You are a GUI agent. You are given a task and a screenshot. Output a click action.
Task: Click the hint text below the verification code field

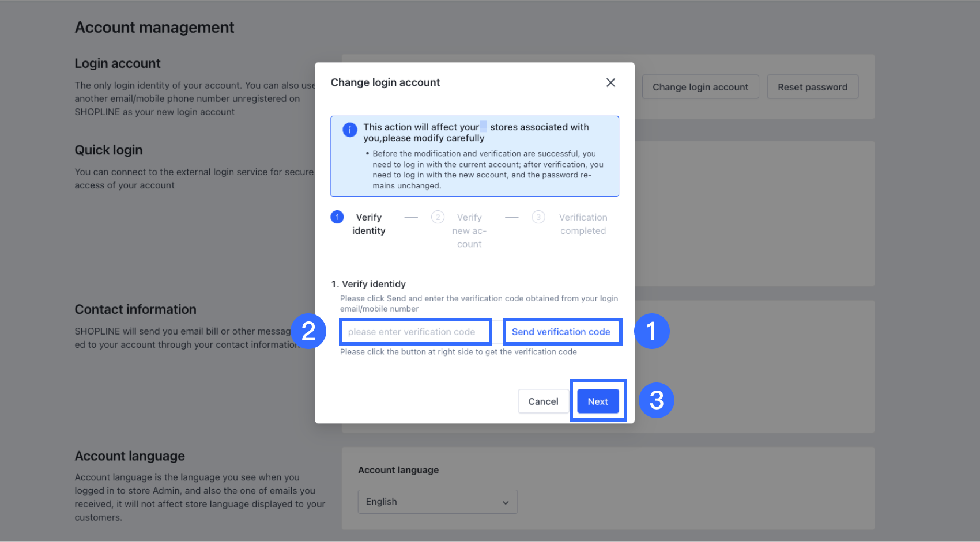click(x=458, y=352)
